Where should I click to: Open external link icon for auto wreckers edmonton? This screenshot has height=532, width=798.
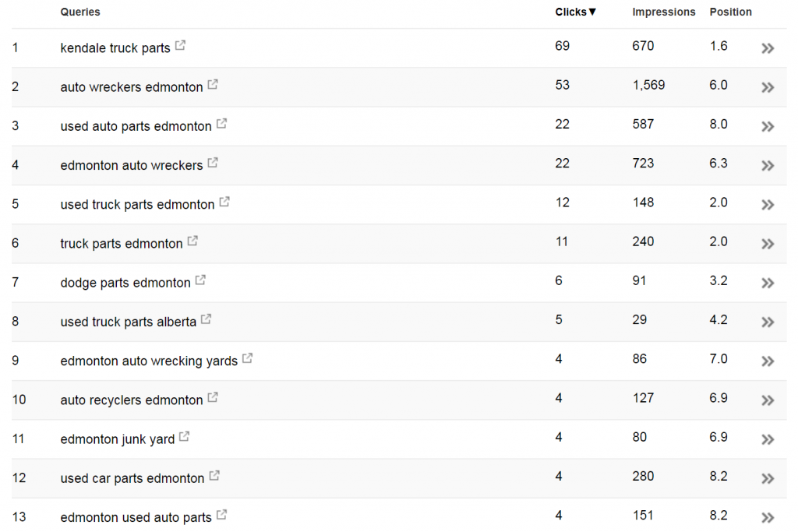213,84
